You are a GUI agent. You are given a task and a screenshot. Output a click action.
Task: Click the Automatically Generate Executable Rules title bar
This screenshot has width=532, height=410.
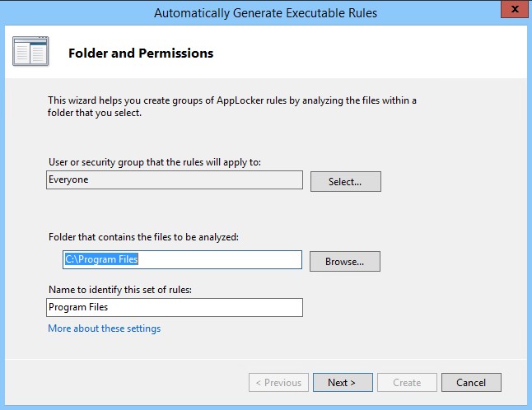pyautogui.click(x=265, y=12)
